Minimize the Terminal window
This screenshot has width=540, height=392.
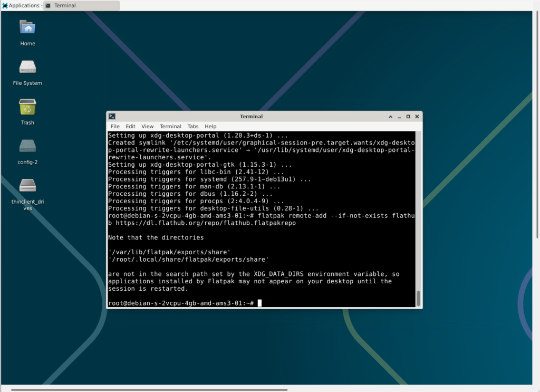(x=399, y=117)
